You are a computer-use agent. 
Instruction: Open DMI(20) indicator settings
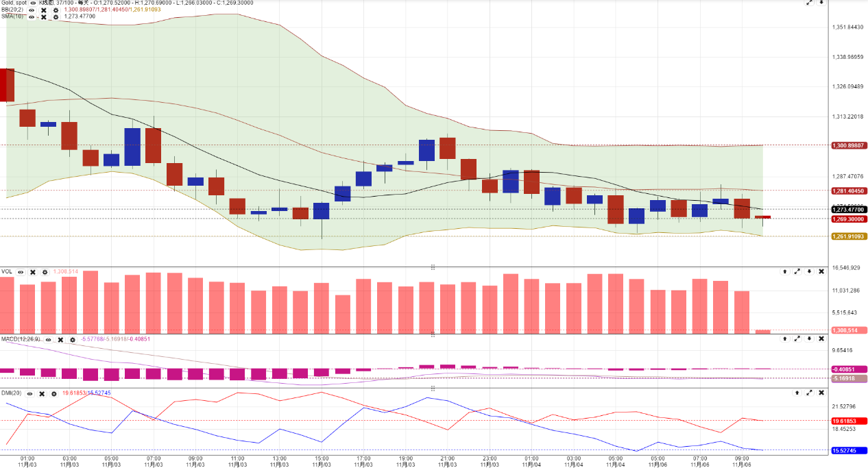pyautogui.click(x=56, y=393)
